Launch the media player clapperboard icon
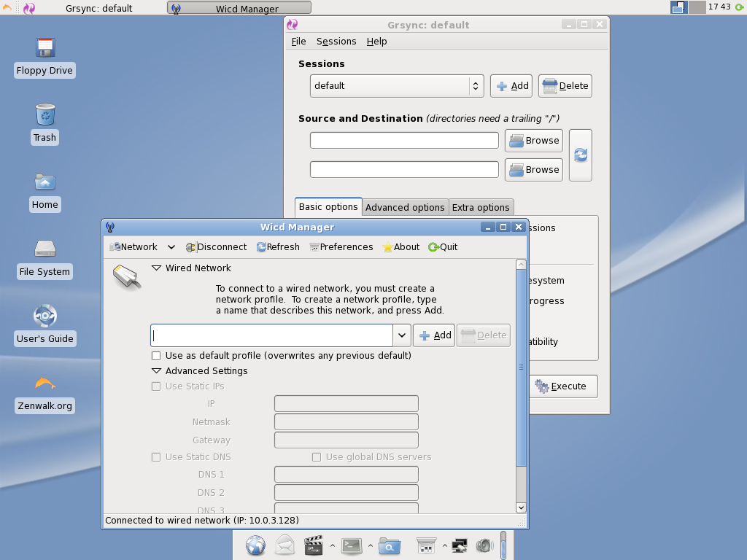 (314, 545)
